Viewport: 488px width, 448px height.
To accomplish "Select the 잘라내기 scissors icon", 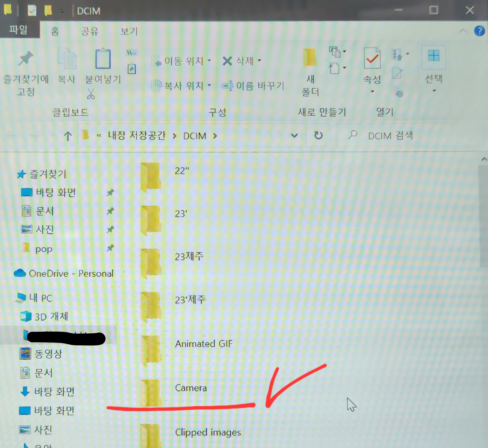I will (x=90, y=94).
